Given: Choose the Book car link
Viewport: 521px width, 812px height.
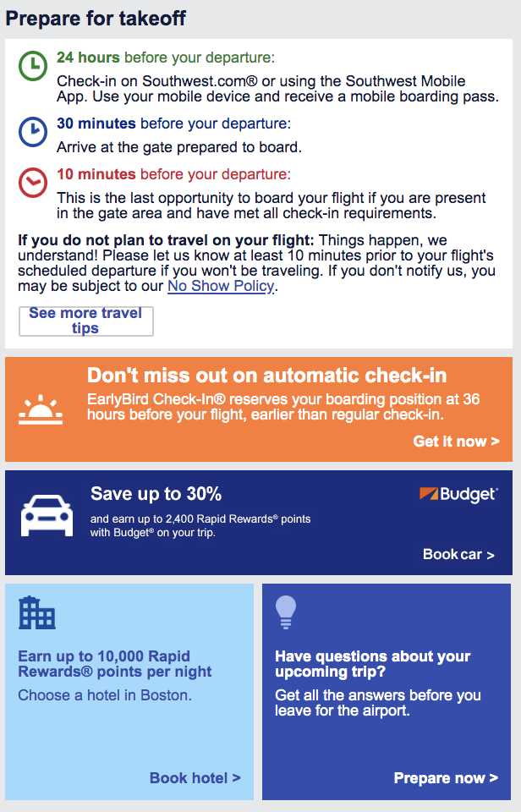Looking at the screenshot, I should click(458, 555).
